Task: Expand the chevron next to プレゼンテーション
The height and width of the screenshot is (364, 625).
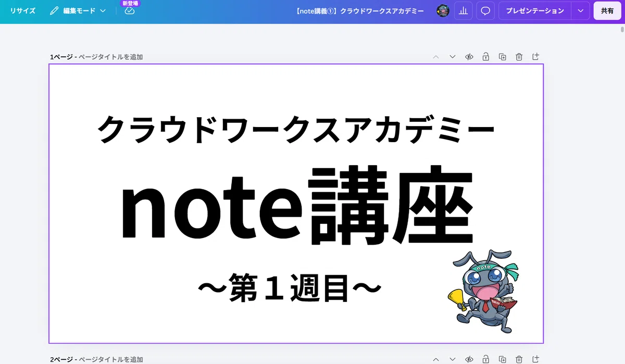Action: 580,11
